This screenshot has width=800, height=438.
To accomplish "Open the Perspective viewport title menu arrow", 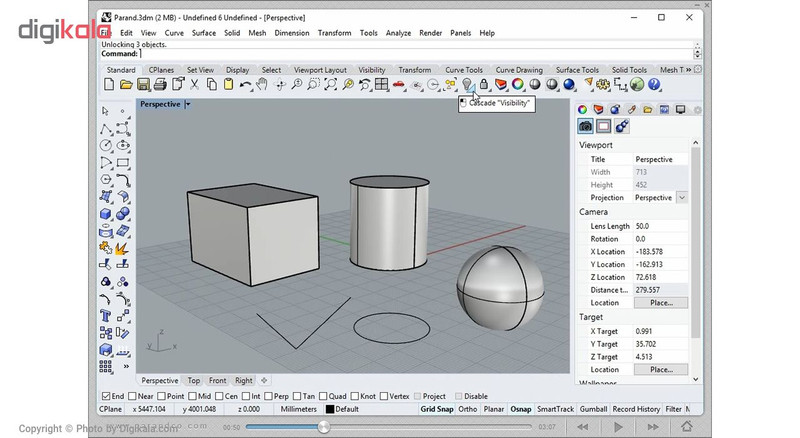I will coord(188,104).
